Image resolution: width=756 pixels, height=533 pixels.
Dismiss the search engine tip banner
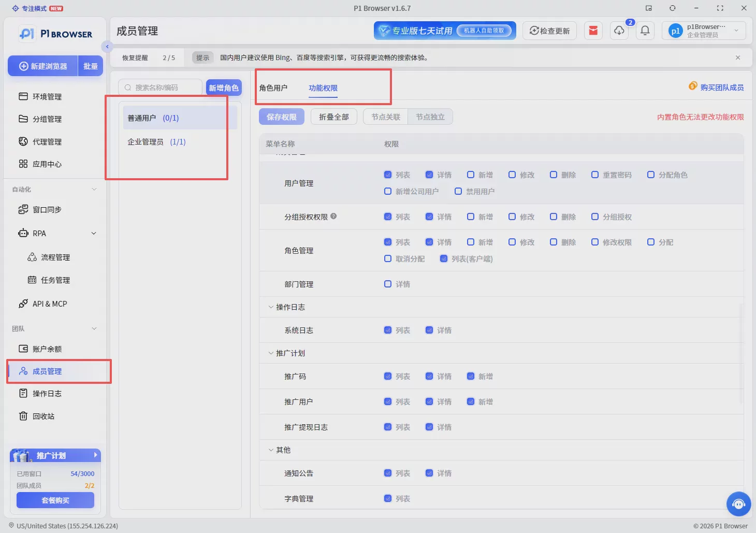(x=738, y=57)
